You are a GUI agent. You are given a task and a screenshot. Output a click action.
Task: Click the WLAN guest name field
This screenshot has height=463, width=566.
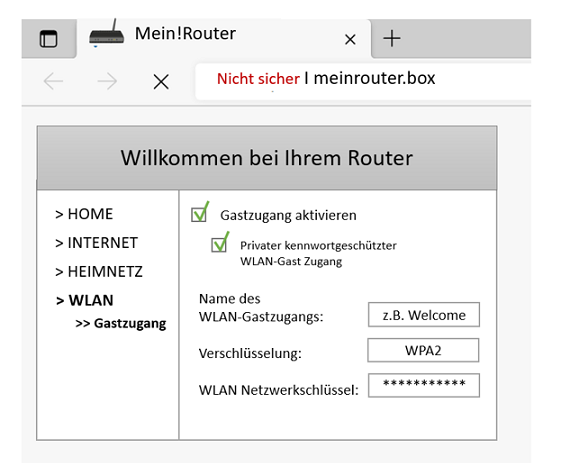tap(424, 315)
